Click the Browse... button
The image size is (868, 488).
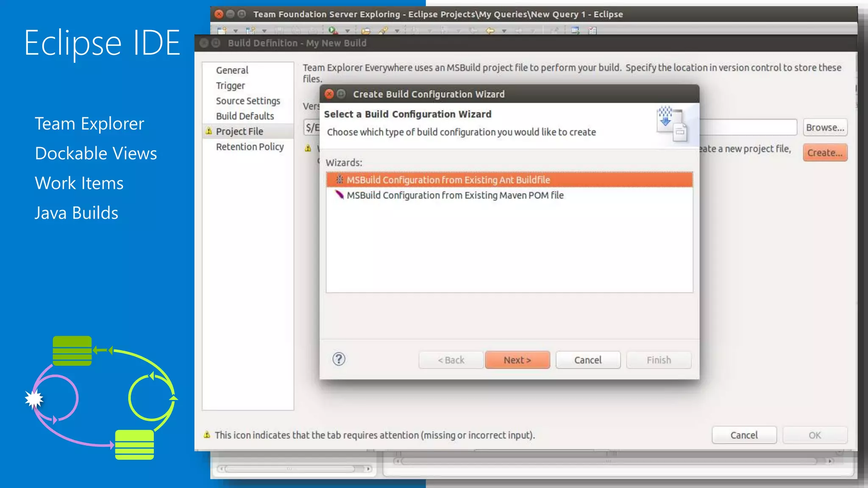click(825, 128)
